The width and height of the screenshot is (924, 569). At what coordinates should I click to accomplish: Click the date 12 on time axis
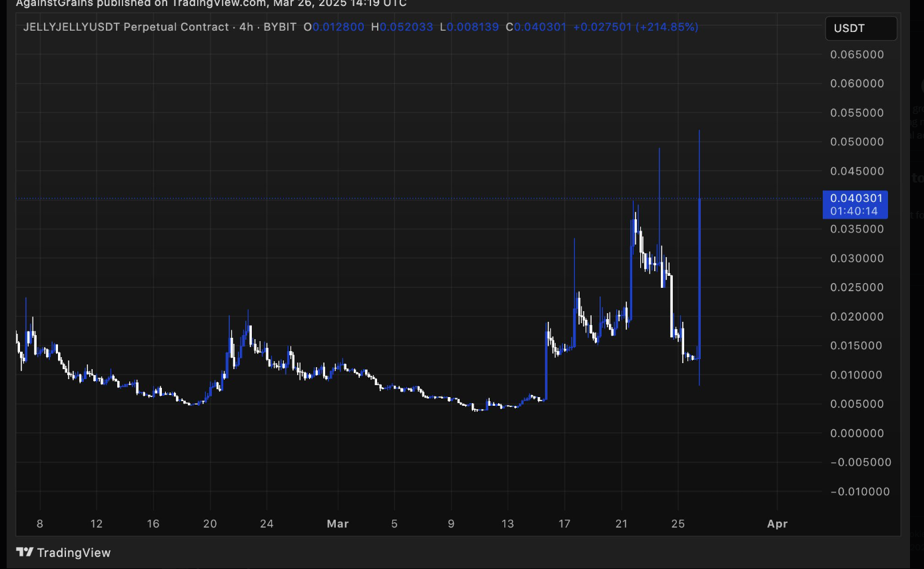(x=97, y=524)
